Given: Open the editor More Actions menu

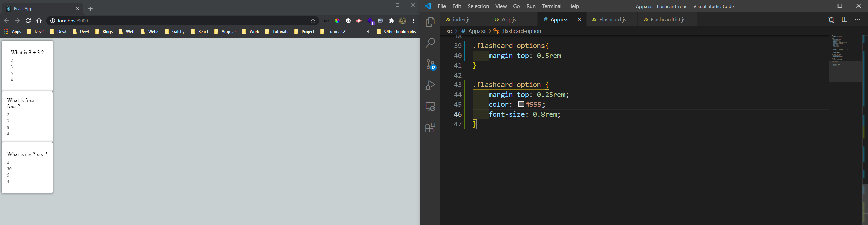Looking at the screenshot, I should click(857, 20).
